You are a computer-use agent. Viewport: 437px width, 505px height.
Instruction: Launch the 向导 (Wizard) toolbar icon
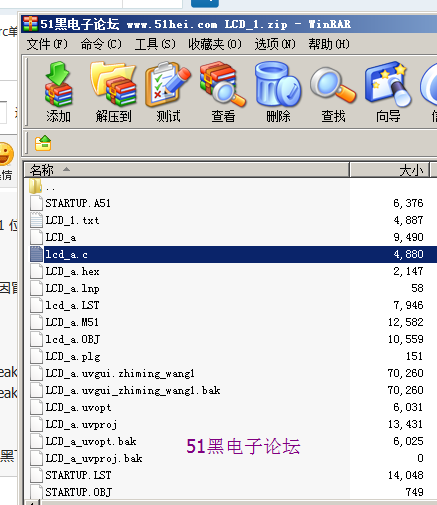coord(388,92)
